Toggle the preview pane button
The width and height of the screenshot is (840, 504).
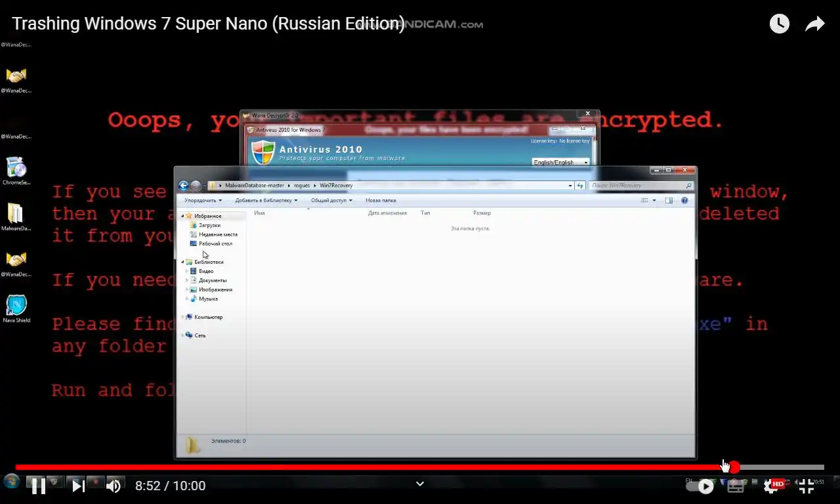click(669, 200)
